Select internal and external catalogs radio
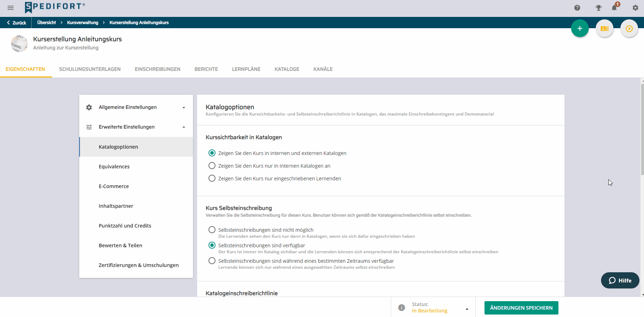Image resolution: width=644 pixels, height=317 pixels. click(x=212, y=153)
